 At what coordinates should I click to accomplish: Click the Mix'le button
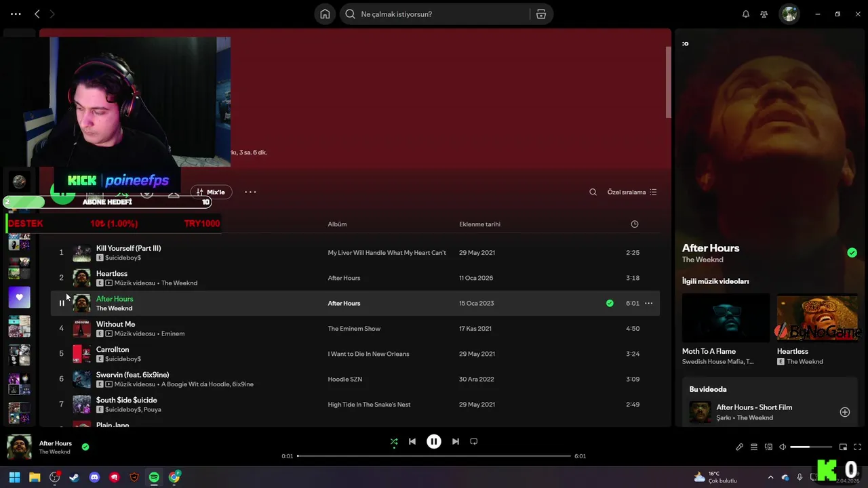pyautogui.click(x=211, y=192)
